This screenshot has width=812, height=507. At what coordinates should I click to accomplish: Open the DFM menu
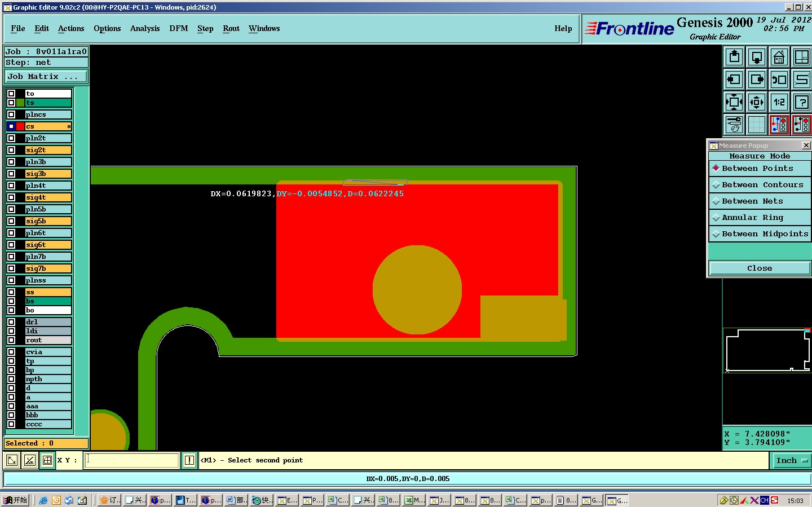click(x=179, y=29)
